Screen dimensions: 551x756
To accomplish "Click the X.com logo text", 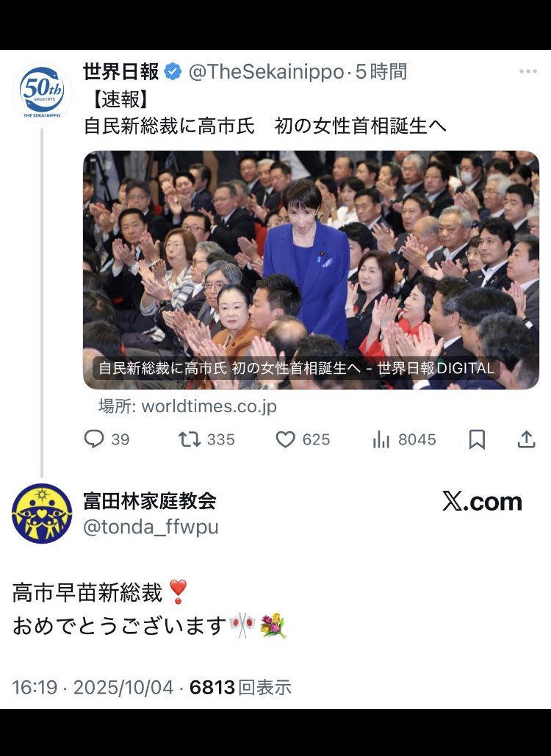I will (482, 502).
